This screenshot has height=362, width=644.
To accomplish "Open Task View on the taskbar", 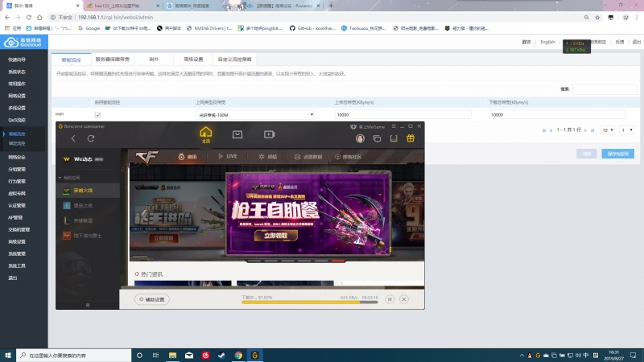I will 155,355.
